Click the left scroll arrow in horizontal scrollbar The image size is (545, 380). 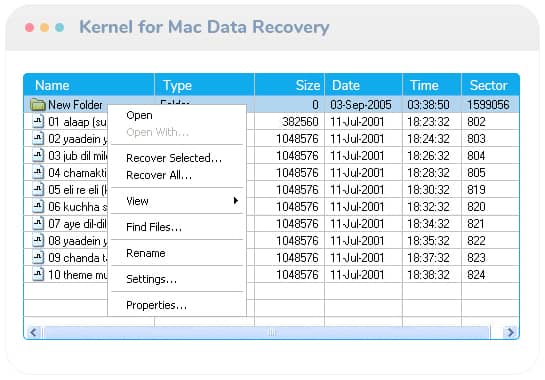[x=33, y=332]
